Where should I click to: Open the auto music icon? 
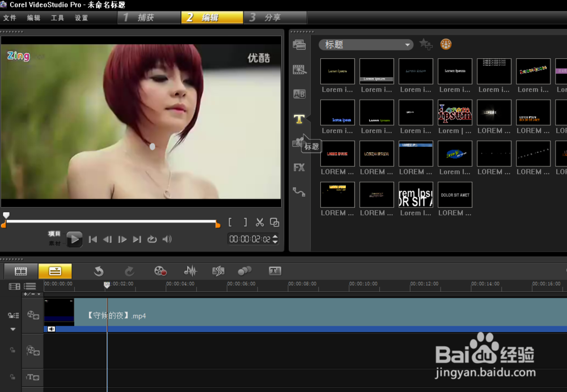pos(218,271)
